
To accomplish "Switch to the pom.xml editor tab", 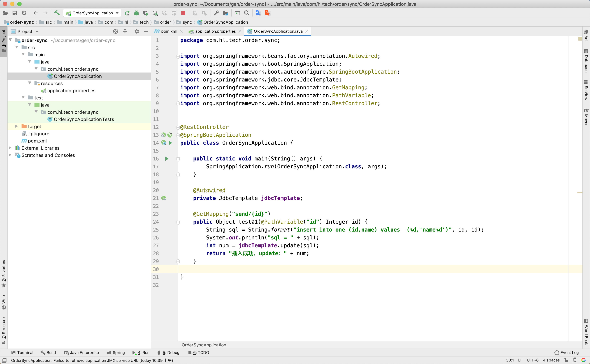I will tap(169, 31).
